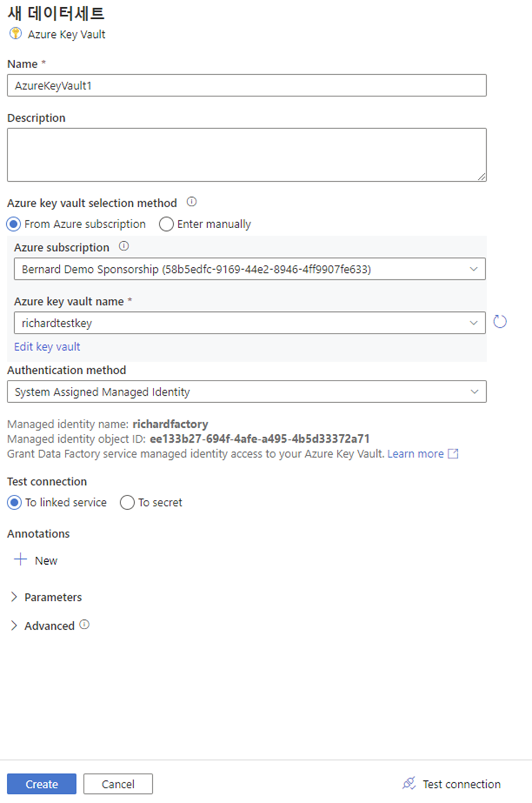Image resolution: width=532 pixels, height=803 pixels.
Task: Choose the Enter manually option
Action: pyautogui.click(x=166, y=224)
